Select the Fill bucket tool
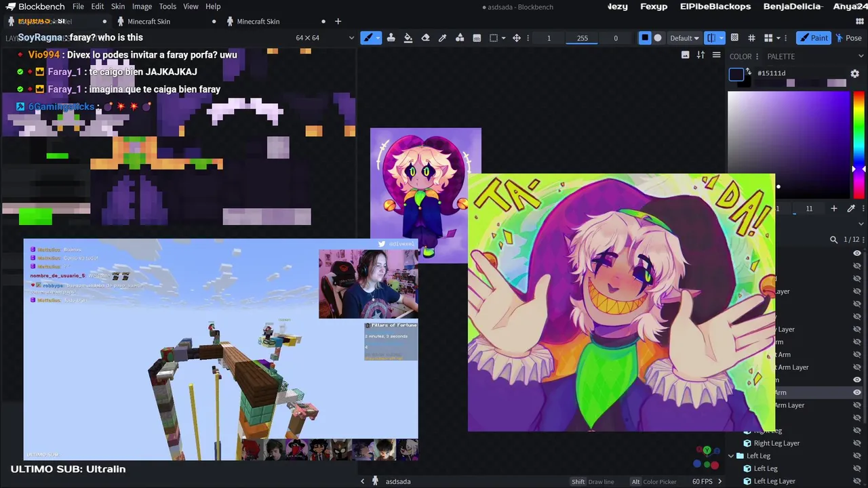 (x=408, y=38)
